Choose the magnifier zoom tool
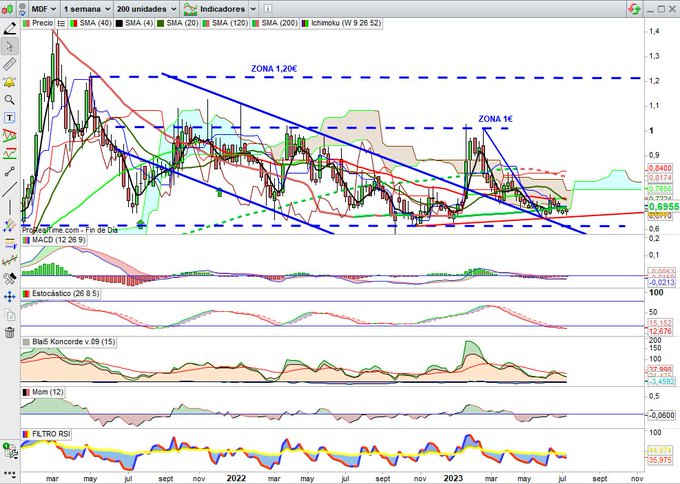The height and width of the screenshot is (484, 680). coord(9,100)
